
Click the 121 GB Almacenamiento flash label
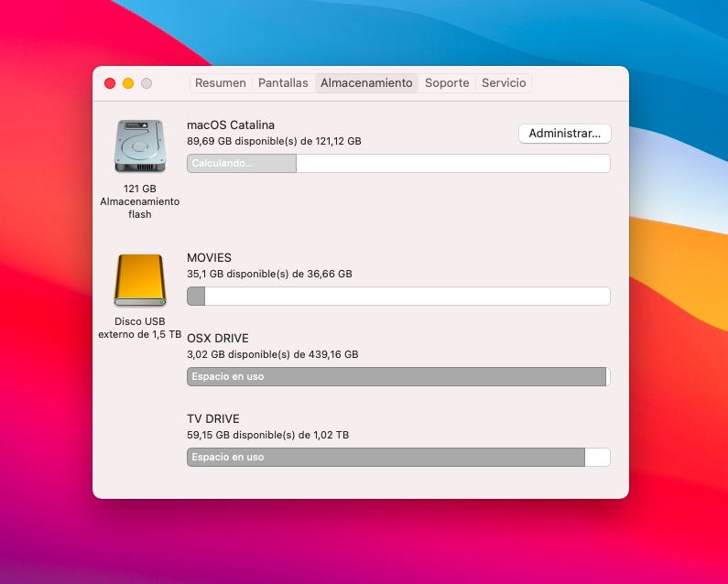[x=139, y=201]
